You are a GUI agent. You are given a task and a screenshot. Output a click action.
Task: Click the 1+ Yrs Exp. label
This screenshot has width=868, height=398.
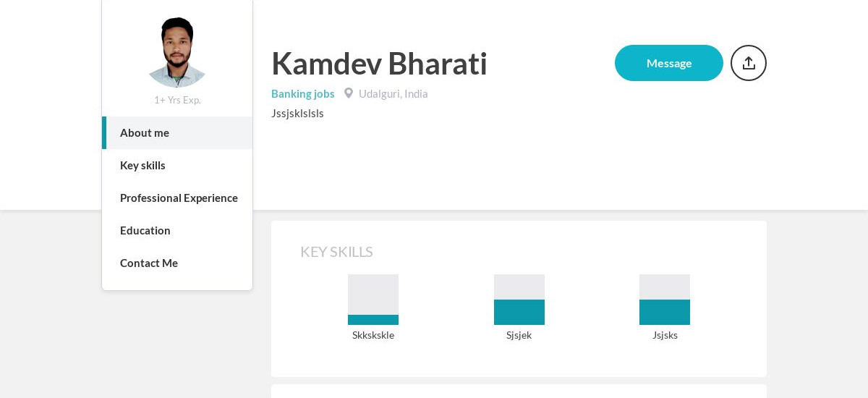click(x=177, y=100)
